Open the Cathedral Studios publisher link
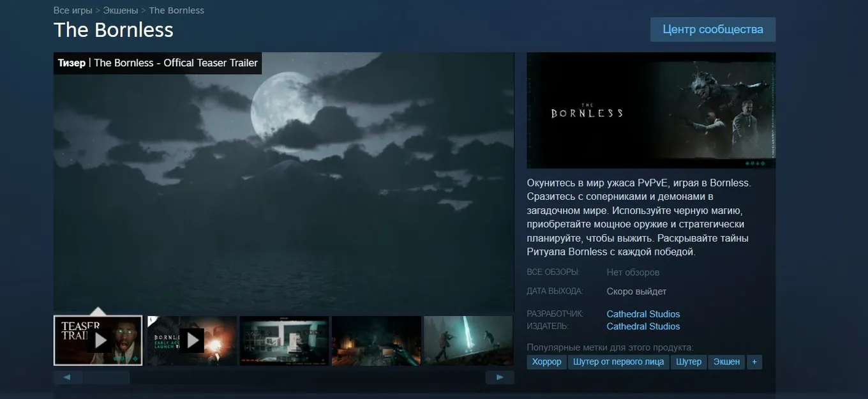Image resolution: width=868 pixels, height=399 pixels. (643, 326)
